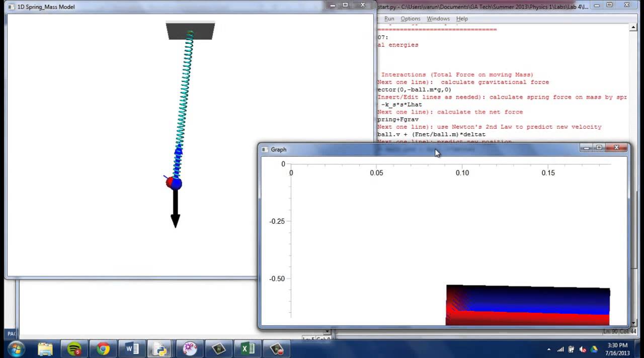
Task: Open Spotify from the taskbar
Action: point(74,349)
